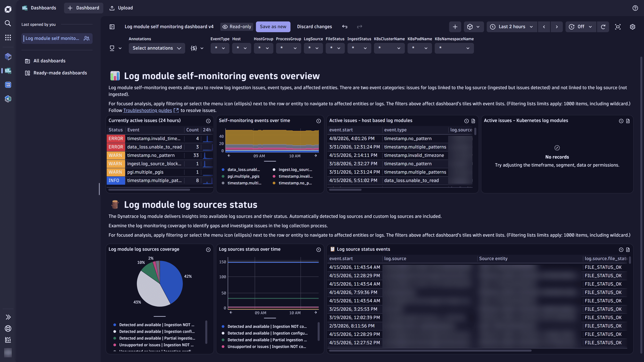Refresh the dashboard data
644x362 pixels.
pos(603,27)
